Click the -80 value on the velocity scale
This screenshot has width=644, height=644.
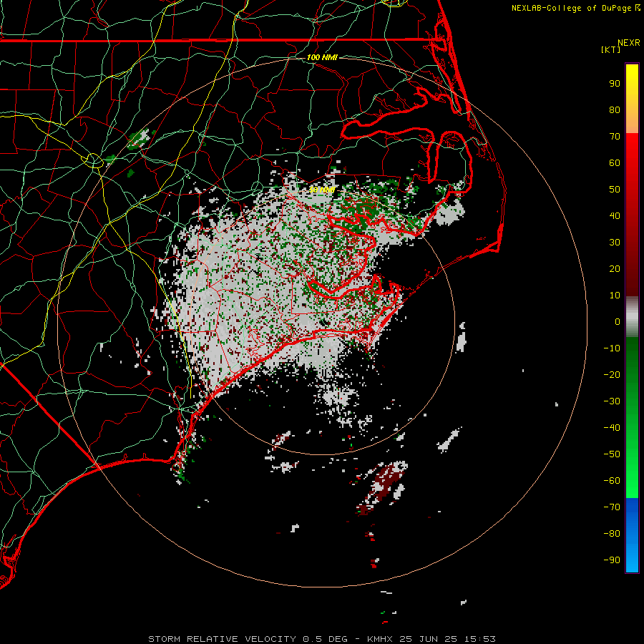612,534
